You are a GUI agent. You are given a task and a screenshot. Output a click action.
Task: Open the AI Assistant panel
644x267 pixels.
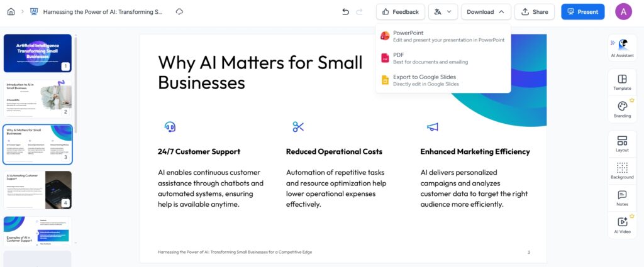(x=622, y=48)
